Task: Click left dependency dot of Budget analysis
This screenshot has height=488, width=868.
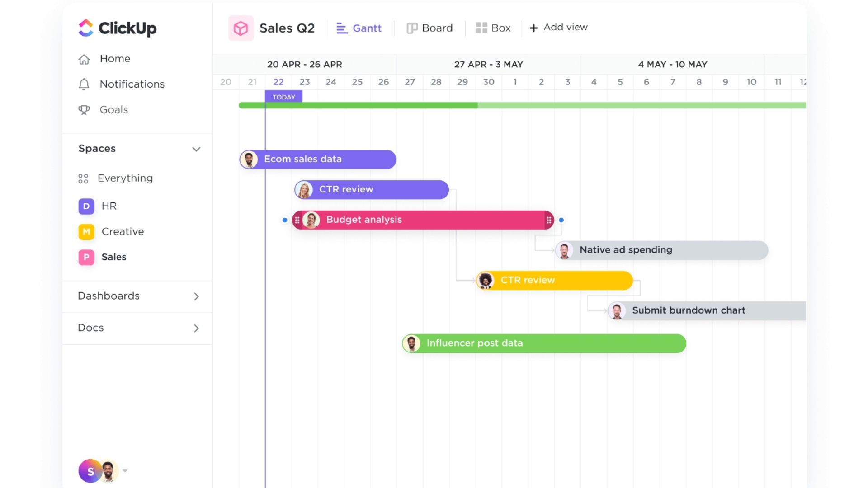Action: pyautogui.click(x=284, y=220)
